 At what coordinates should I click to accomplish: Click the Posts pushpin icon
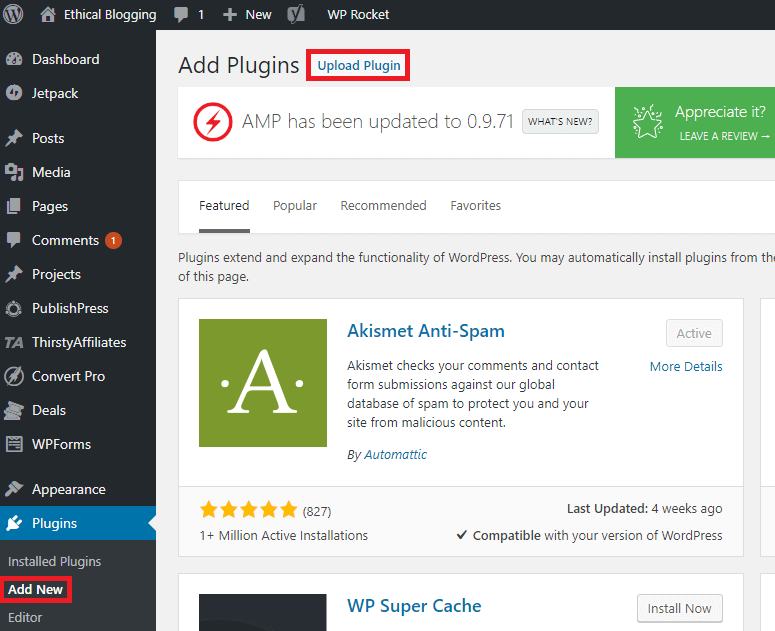pyautogui.click(x=14, y=138)
